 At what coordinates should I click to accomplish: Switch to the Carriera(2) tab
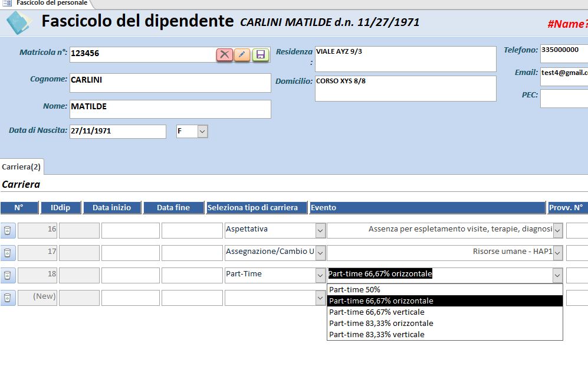point(21,167)
